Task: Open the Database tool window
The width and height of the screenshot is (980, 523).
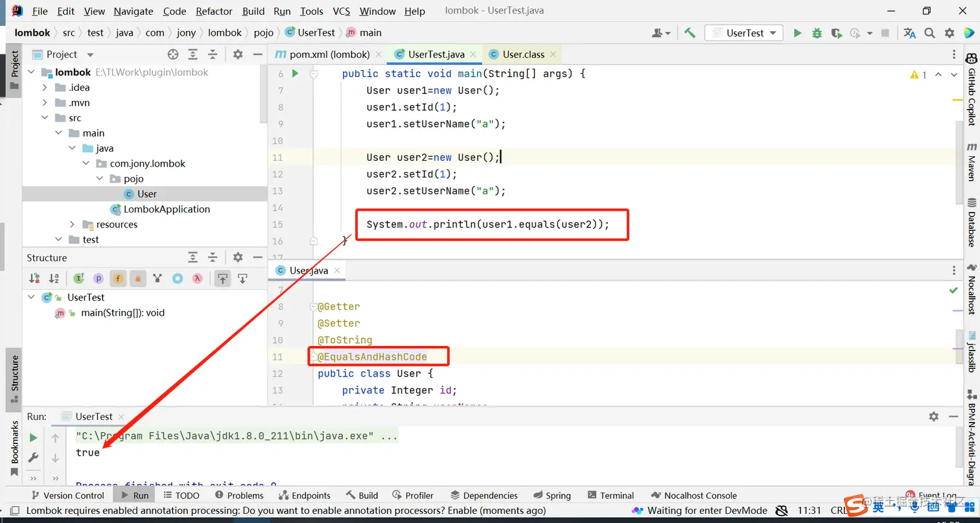Action: tap(972, 222)
